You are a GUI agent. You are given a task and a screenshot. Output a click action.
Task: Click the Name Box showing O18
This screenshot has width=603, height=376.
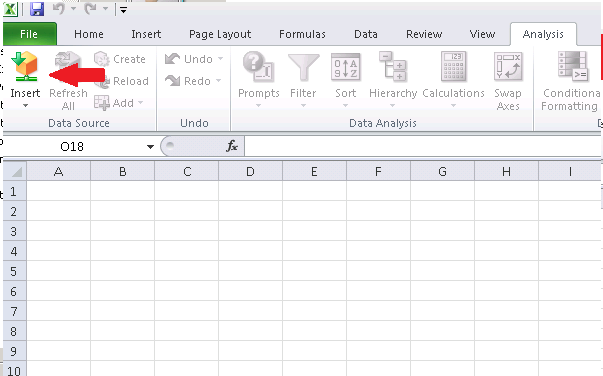point(72,146)
